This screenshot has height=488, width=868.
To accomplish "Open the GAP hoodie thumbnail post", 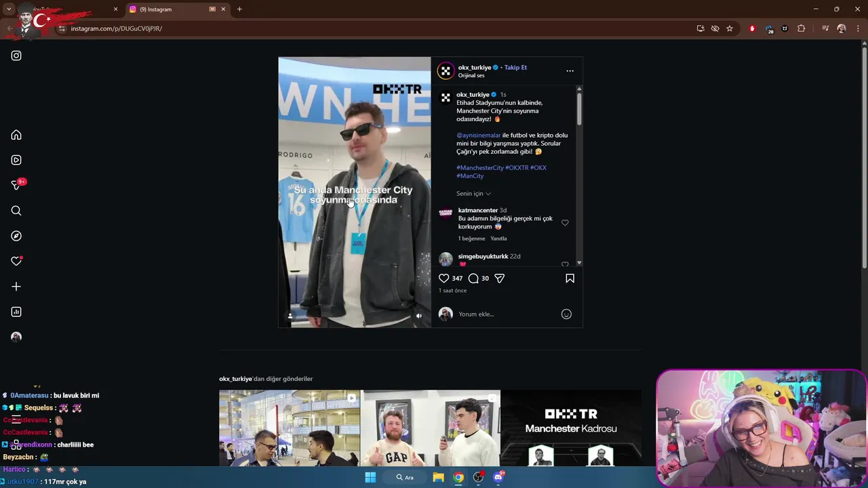I will 431,428.
